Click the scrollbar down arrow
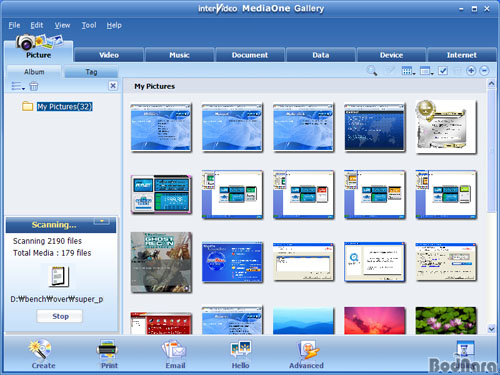The image size is (500, 375). (x=491, y=329)
